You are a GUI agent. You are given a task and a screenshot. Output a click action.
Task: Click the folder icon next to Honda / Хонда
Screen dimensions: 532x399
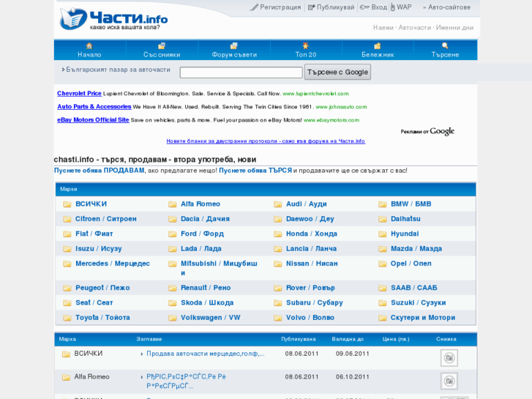pyautogui.click(x=278, y=234)
